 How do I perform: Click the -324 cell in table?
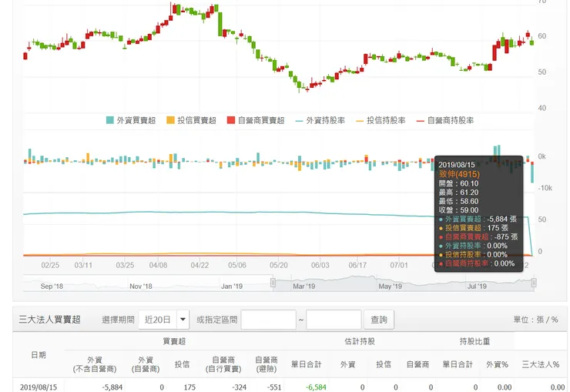click(239, 387)
